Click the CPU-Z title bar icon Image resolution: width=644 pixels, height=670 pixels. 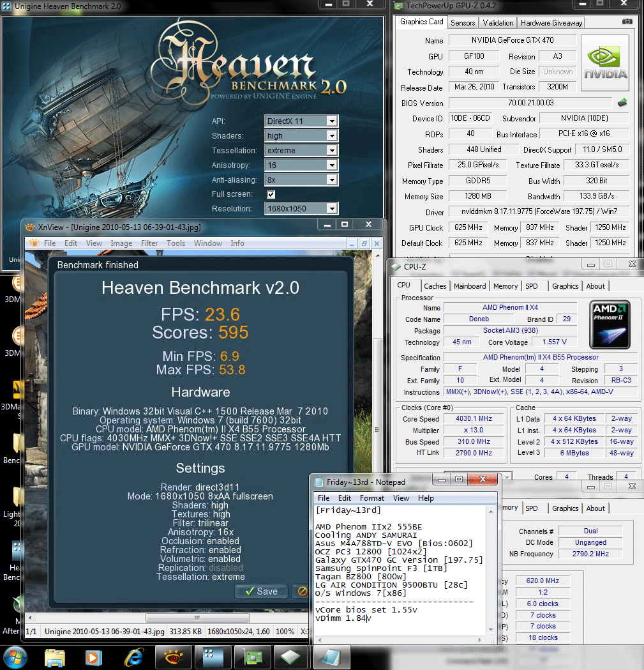point(396,266)
